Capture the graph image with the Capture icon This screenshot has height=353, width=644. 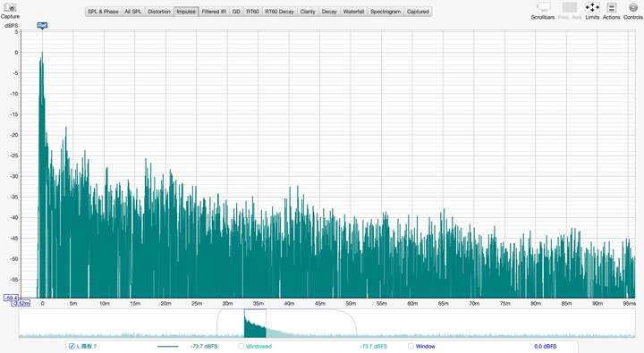tap(10, 8)
